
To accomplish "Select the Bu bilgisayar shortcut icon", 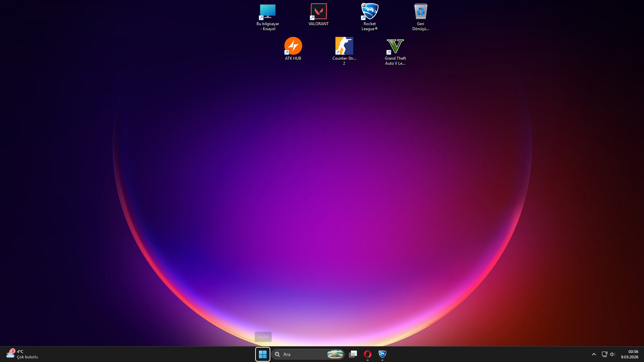I will click(268, 17).
